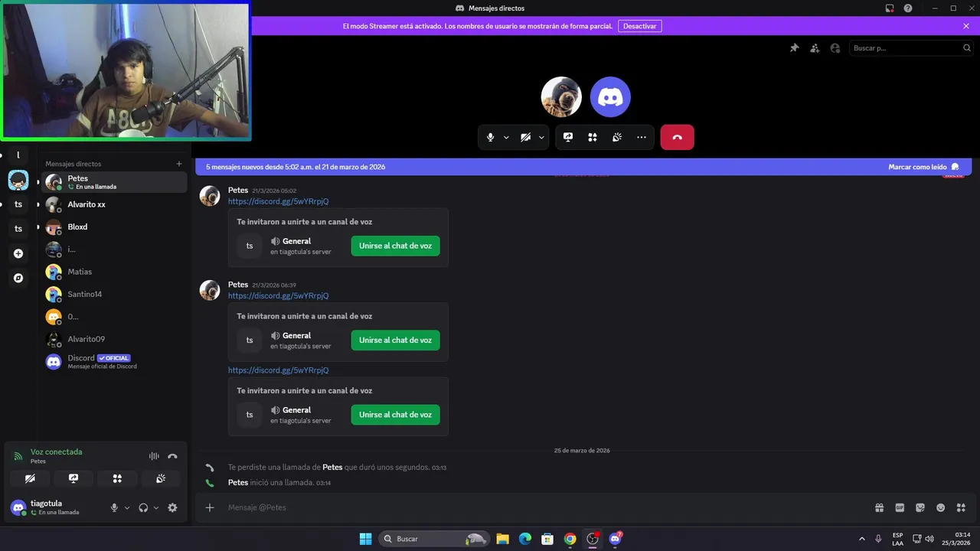Explore discoverable servers compass icon
The image size is (980, 551).
click(x=18, y=279)
